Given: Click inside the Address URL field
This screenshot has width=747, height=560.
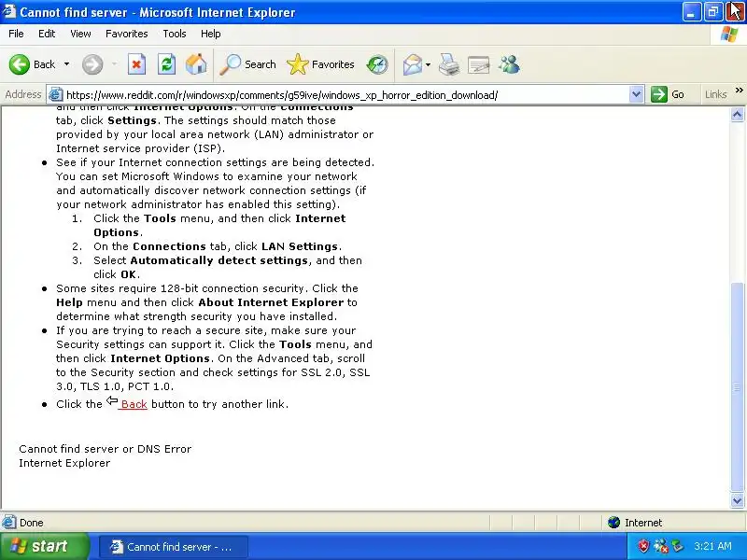Looking at the screenshot, I should [345, 95].
